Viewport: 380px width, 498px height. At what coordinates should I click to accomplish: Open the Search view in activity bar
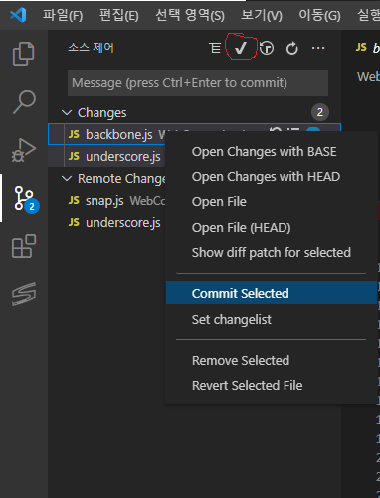(x=24, y=102)
